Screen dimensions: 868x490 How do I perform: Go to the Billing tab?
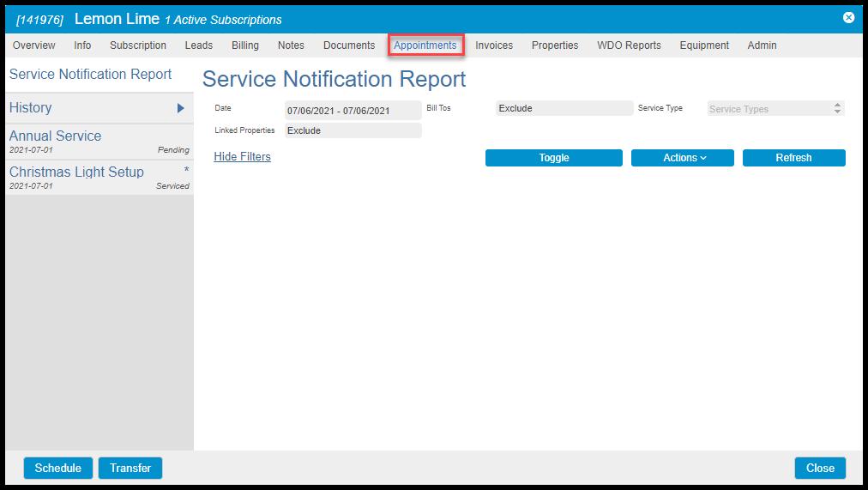(x=244, y=45)
